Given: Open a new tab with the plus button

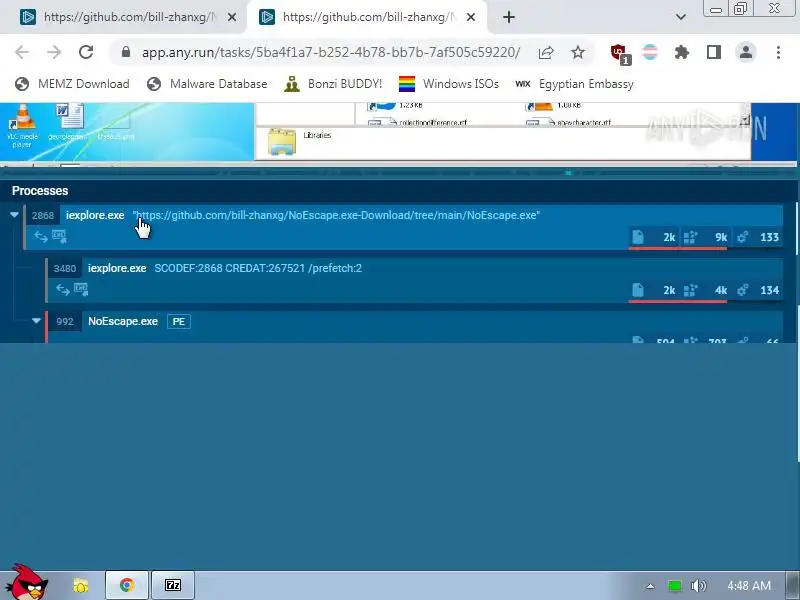Looking at the screenshot, I should [509, 17].
